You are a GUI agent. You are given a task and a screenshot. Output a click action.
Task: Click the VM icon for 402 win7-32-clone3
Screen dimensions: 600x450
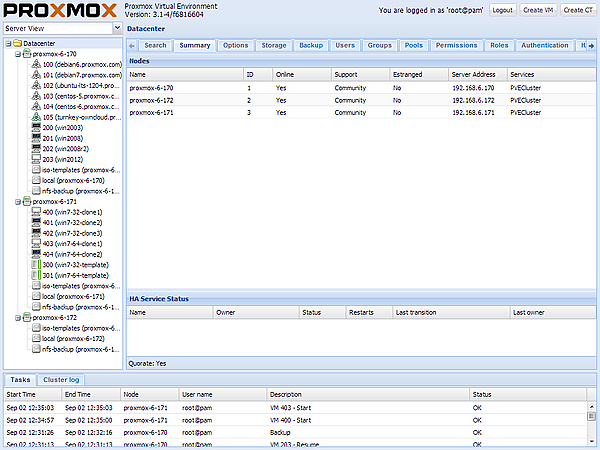36,233
